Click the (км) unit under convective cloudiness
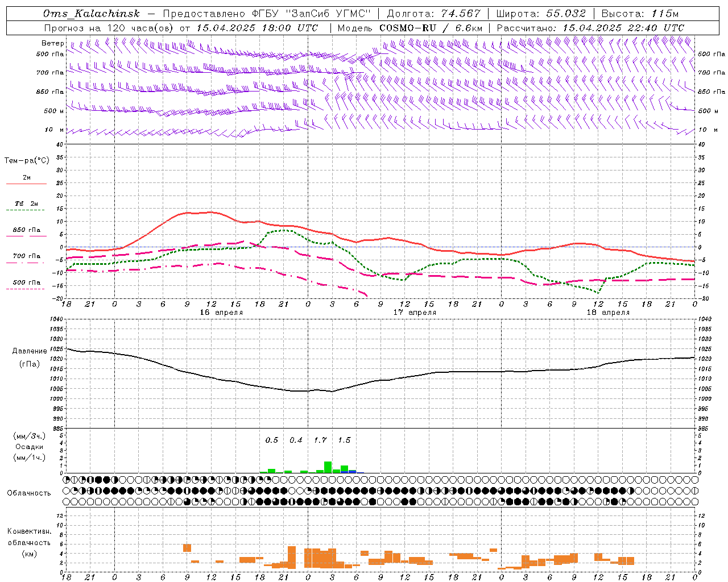728x582 pixels. 29,554
